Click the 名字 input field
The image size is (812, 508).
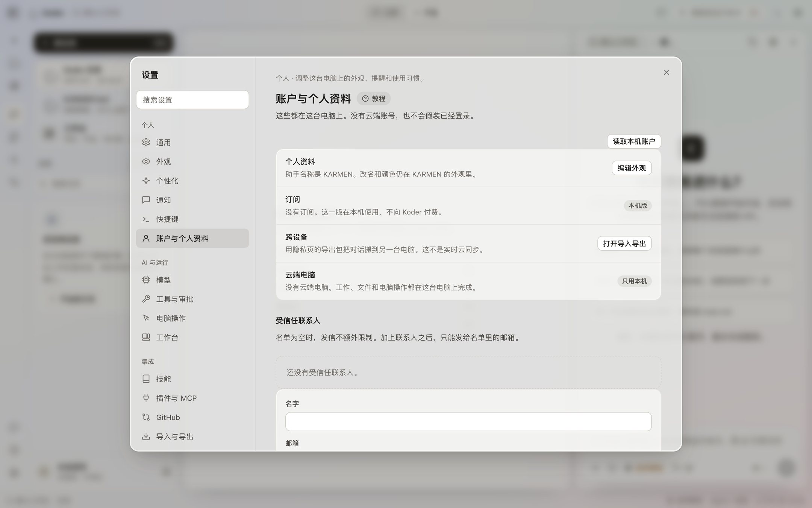468,421
